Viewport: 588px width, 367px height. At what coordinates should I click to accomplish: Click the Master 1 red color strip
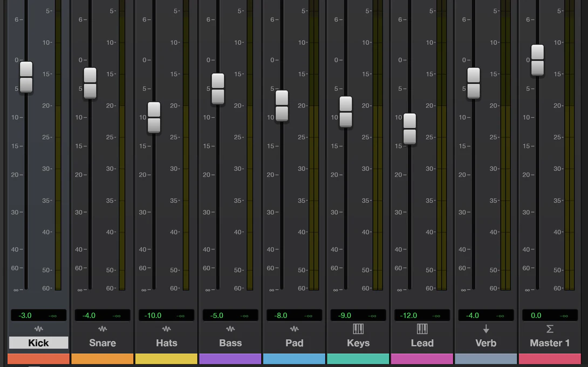[x=550, y=359]
